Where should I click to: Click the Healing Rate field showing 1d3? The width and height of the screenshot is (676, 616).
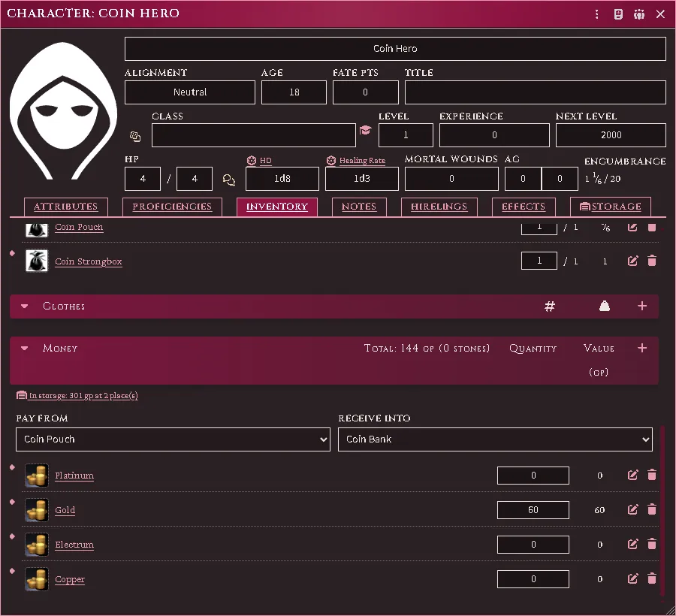(362, 179)
